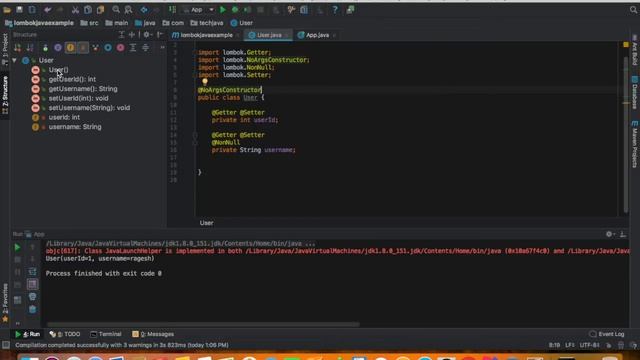The height and width of the screenshot is (360, 640).
Task: Select the username: String field node
Action: (75, 127)
